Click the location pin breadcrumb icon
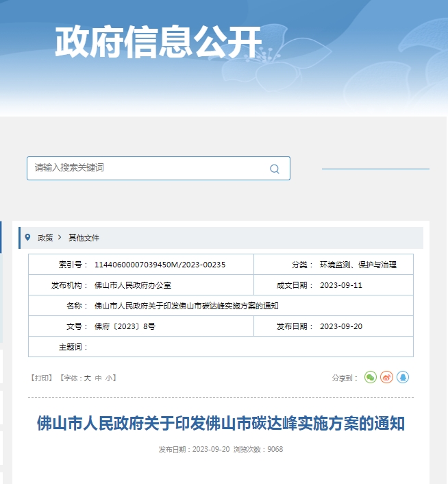 tap(27, 237)
